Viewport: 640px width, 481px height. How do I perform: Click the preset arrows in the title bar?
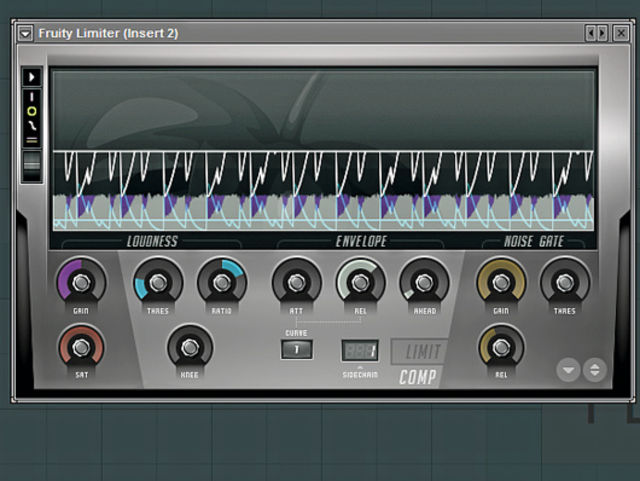(596, 33)
